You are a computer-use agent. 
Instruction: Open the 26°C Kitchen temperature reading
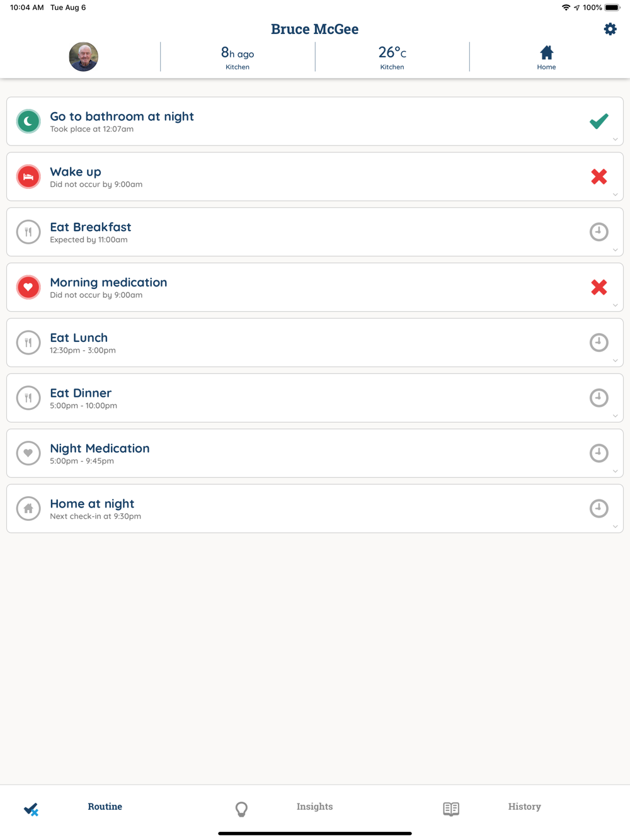pos(392,57)
